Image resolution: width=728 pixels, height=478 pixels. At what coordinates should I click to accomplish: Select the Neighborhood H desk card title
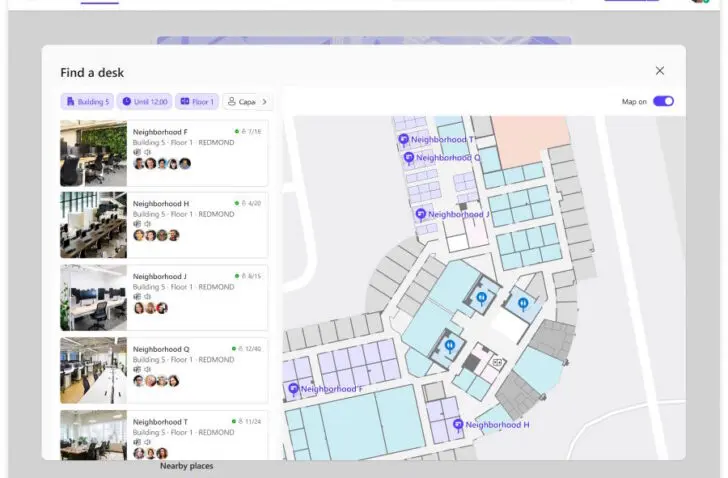pos(161,204)
